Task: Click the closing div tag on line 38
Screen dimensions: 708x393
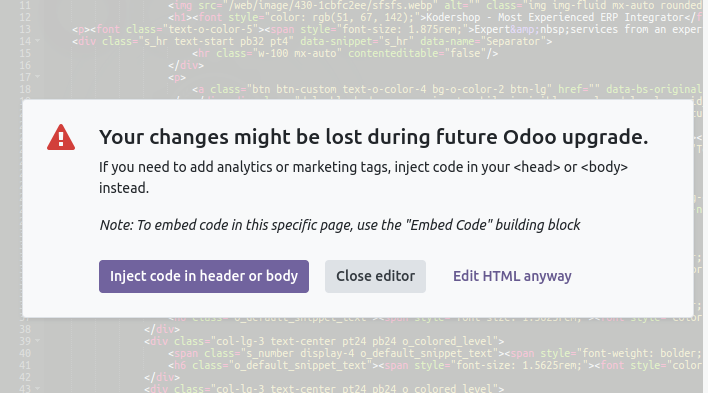Action: [x=162, y=329]
